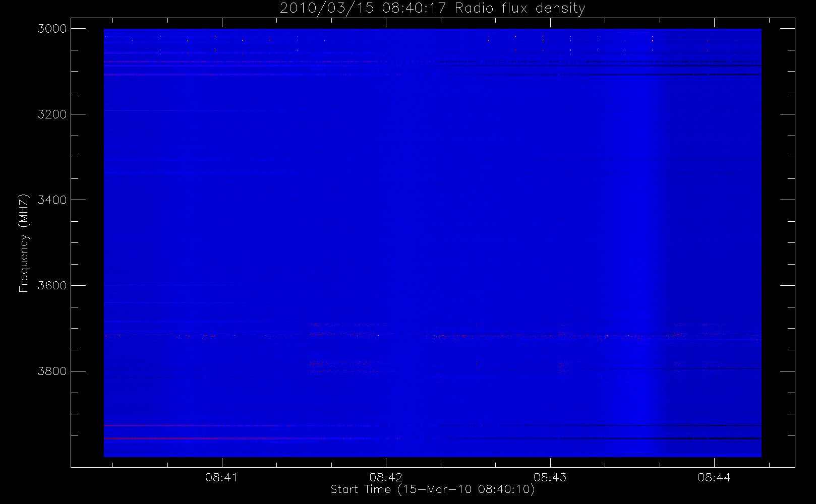Viewport: 816px width, 504px height.
Task: Click the 08:43 time tick label
Action: click(x=550, y=477)
